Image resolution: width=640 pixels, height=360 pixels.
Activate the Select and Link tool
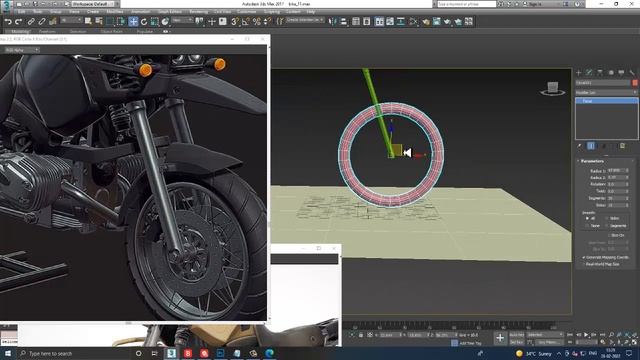(31, 21)
